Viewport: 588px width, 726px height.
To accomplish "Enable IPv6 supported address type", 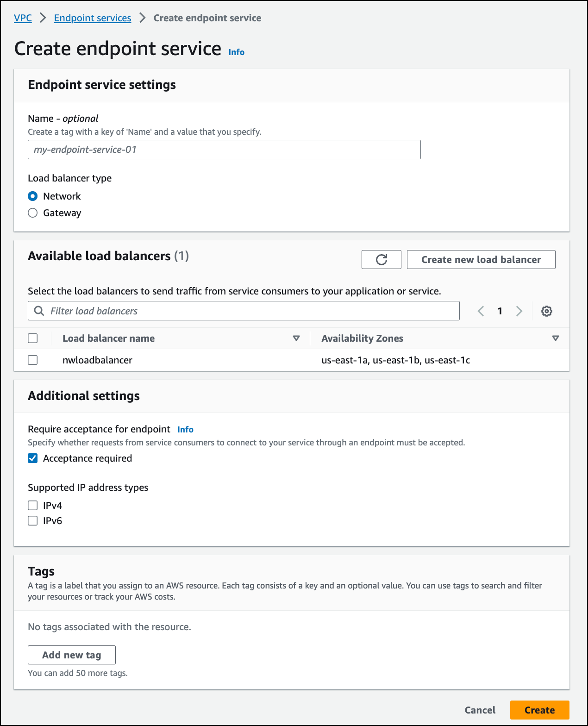I will 32,520.
